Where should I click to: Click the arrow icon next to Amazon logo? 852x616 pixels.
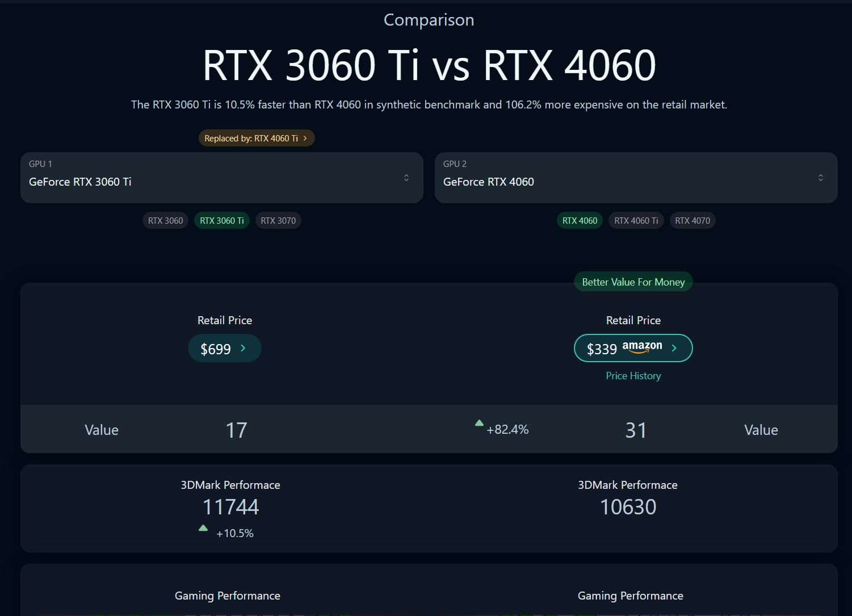(x=674, y=348)
